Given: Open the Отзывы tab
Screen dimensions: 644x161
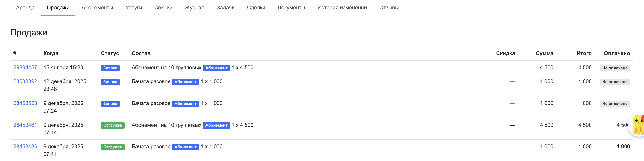Looking at the screenshot, I should (389, 8).
